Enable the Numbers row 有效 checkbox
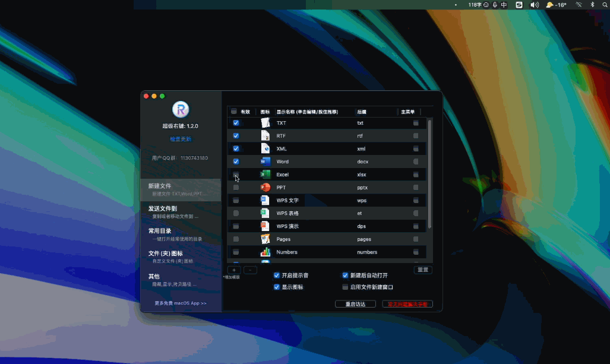Image resolution: width=610 pixels, height=364 pixels. (x=236, y=252)
